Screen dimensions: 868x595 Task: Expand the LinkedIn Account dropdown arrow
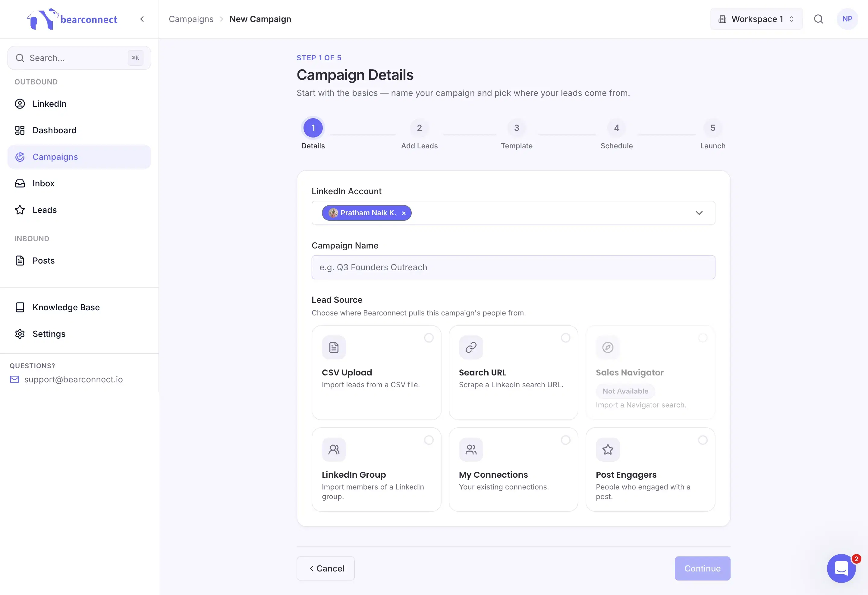pos(699,213)
